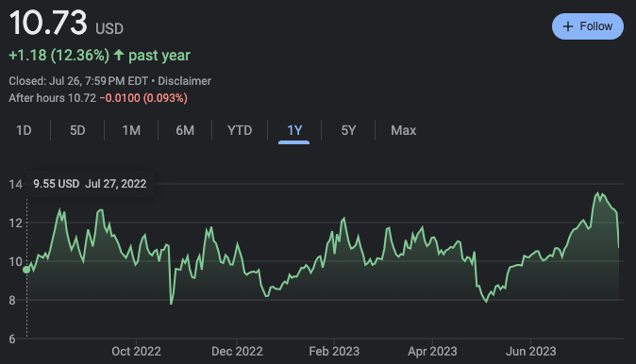Click the 8 y-axis label

(12, 301)
